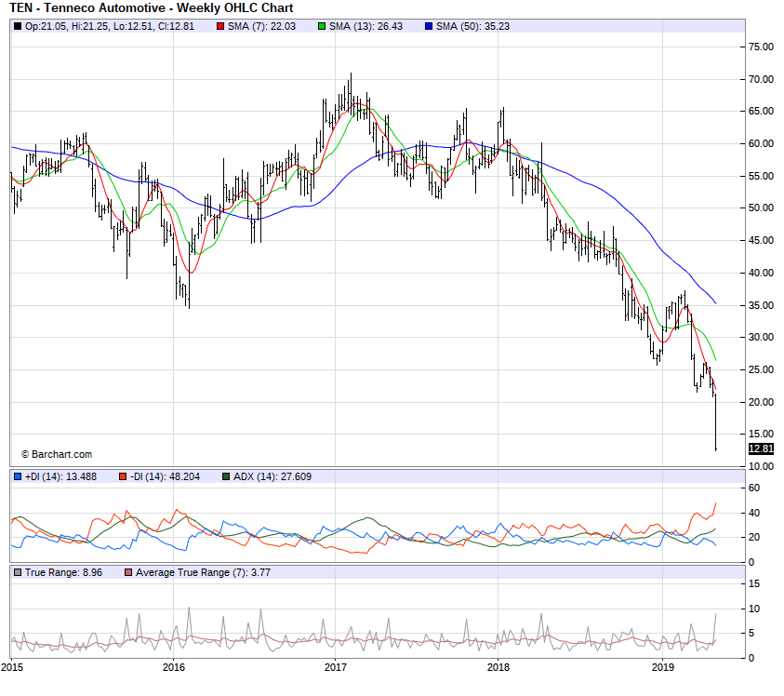Click the SMA (50): 35.23 label

(x=472, y=26)
